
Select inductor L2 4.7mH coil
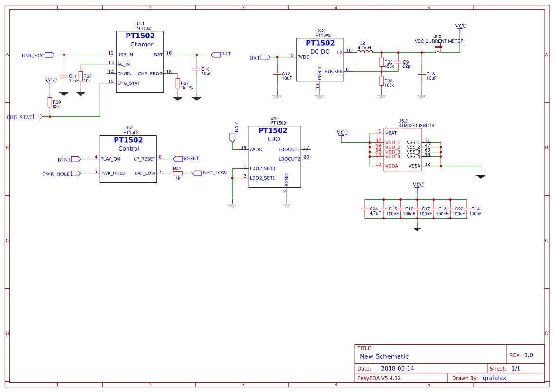[x=365, y=52]
